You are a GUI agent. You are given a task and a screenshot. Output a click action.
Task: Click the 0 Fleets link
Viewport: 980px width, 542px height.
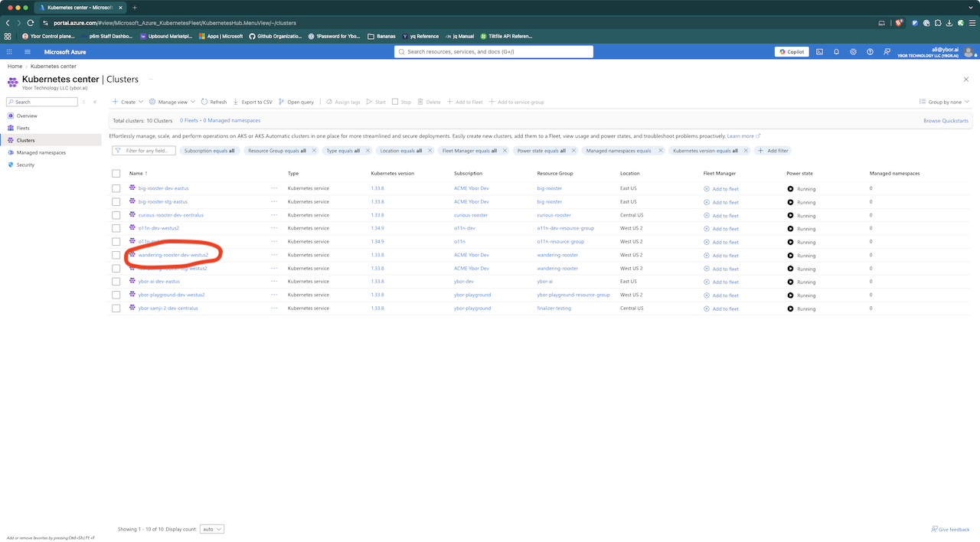pos(189,121)
